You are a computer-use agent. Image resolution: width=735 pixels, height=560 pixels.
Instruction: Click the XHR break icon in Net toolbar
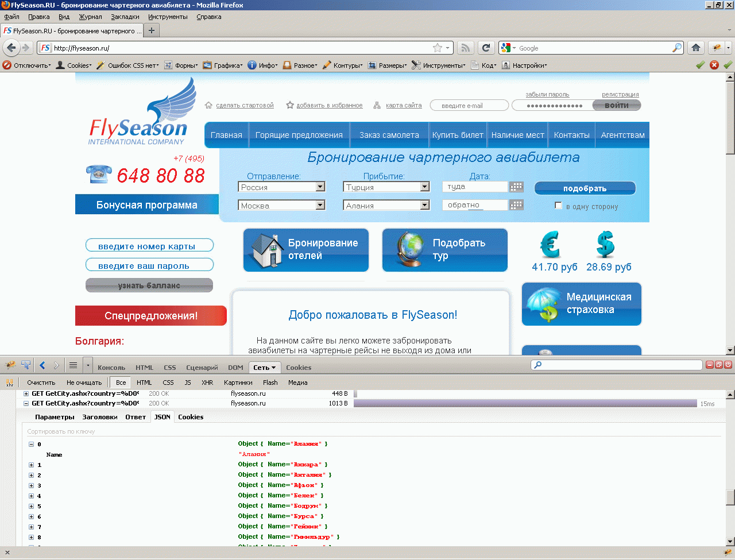(10, 383)
